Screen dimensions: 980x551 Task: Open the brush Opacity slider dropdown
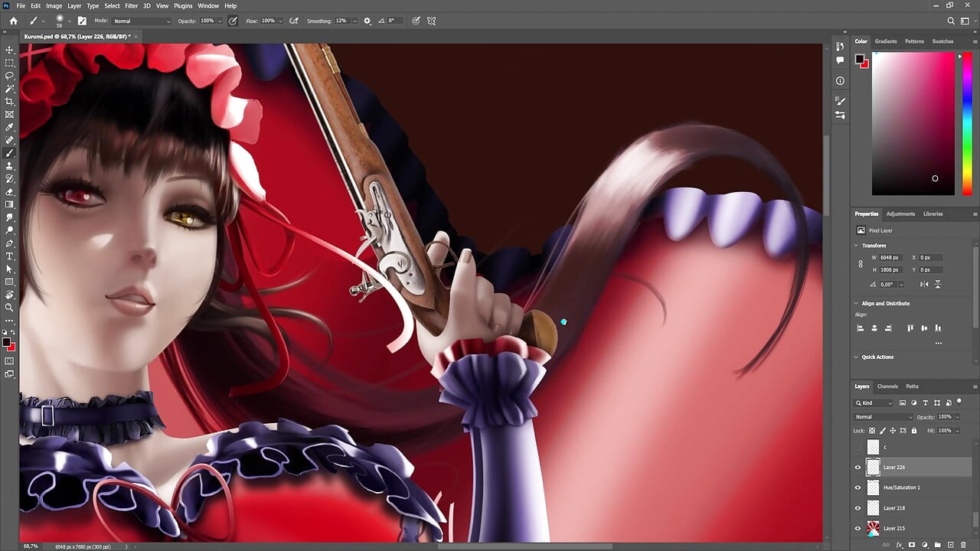pyautogui.click(x=219, y=21)
